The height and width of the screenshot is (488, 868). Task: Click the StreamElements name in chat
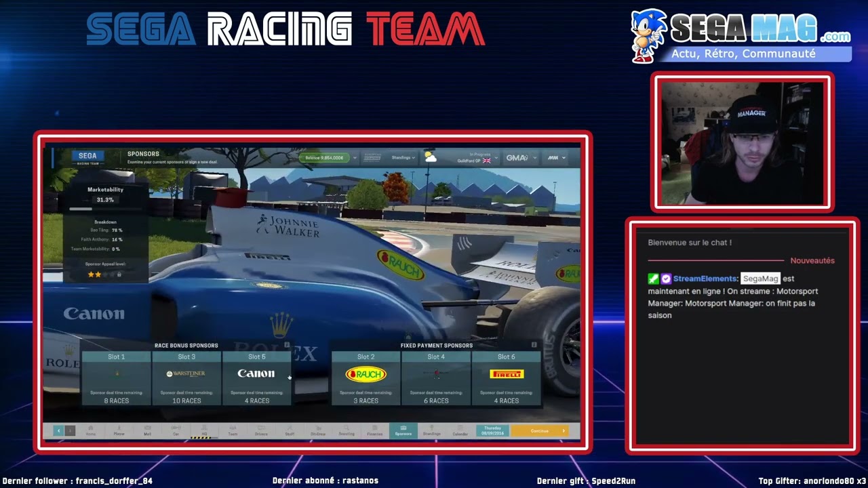coord(705,279)
